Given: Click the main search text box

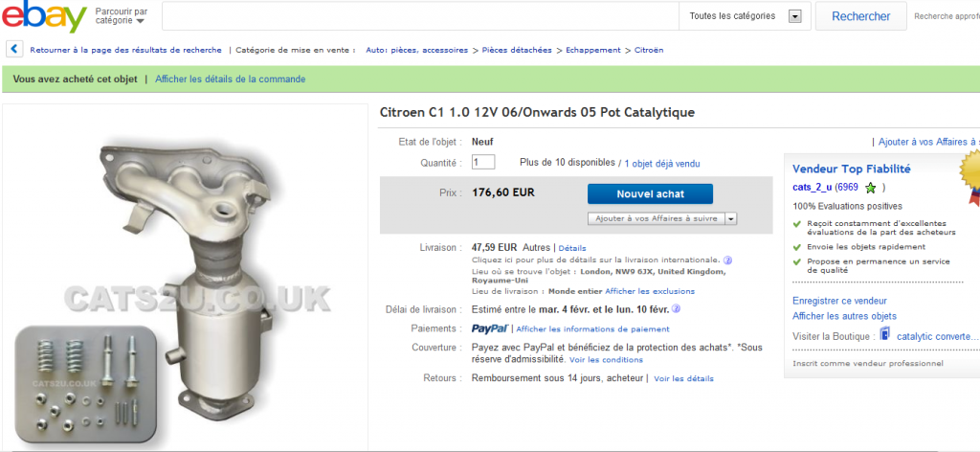Looking at the screenshot, I should click(420, 16).
